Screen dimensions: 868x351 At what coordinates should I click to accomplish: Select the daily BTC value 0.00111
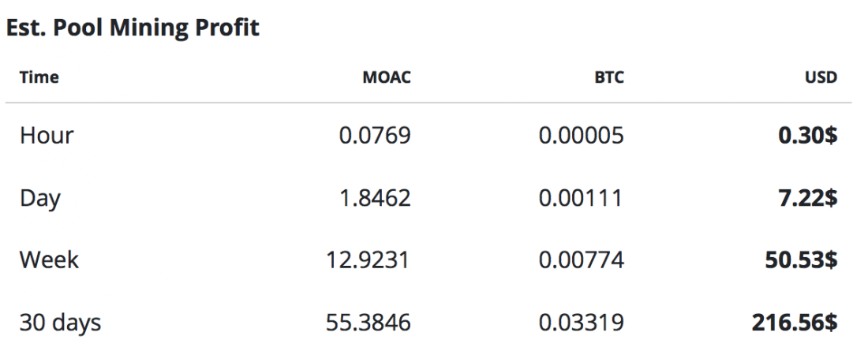582,198
